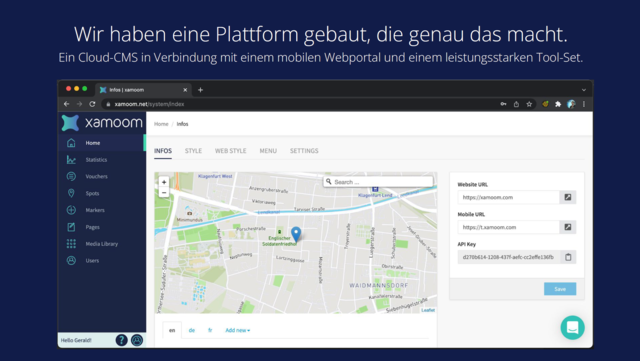
Task: Open the help question mark icon
Action: 121,340
